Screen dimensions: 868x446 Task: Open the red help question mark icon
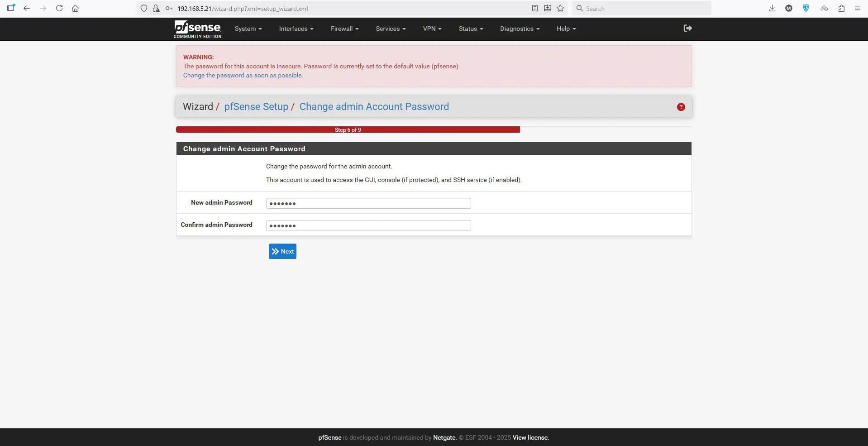click(681, 107)
